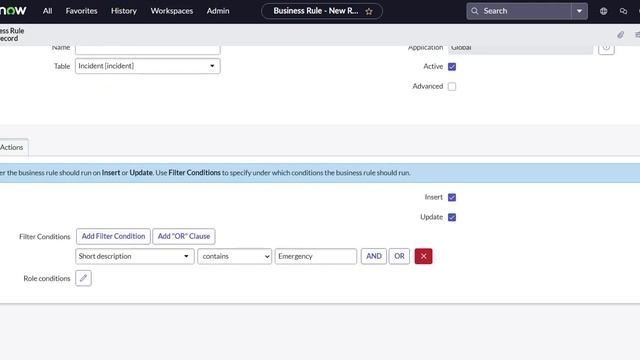Toggle the Active checkbox
The width and height of the screenshot is (640, 360).
tap(452, 67)
